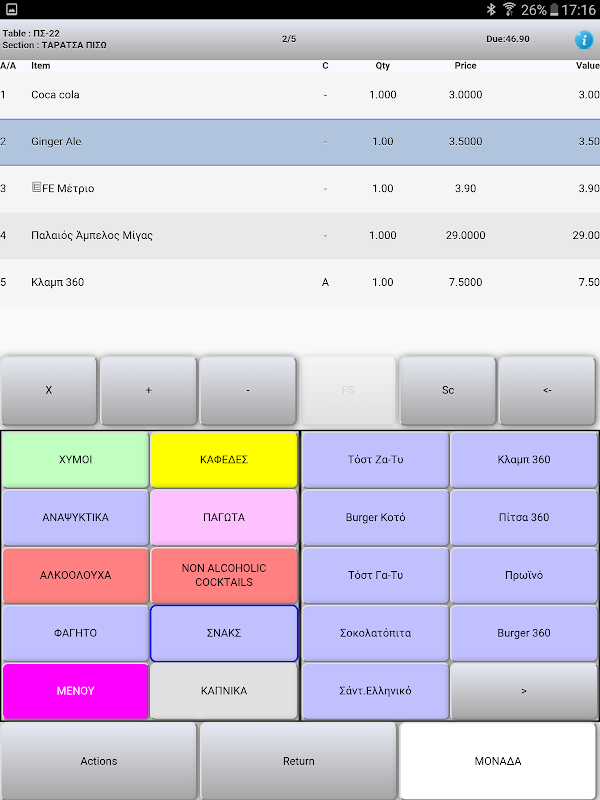Select the ΚΑΦΕΔΕΣ category
This screenshot has height=800, width=600.
pyautogui.click(x=224, y=460)
